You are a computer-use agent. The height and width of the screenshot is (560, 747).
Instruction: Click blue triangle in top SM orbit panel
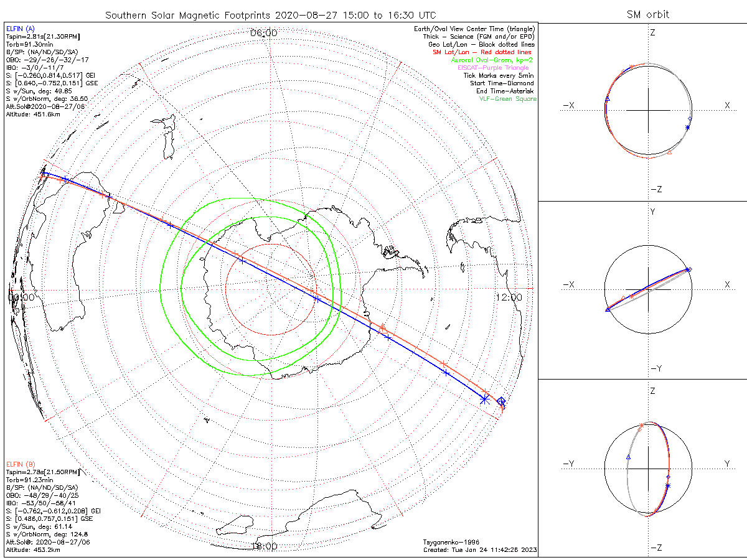point(608,98)
